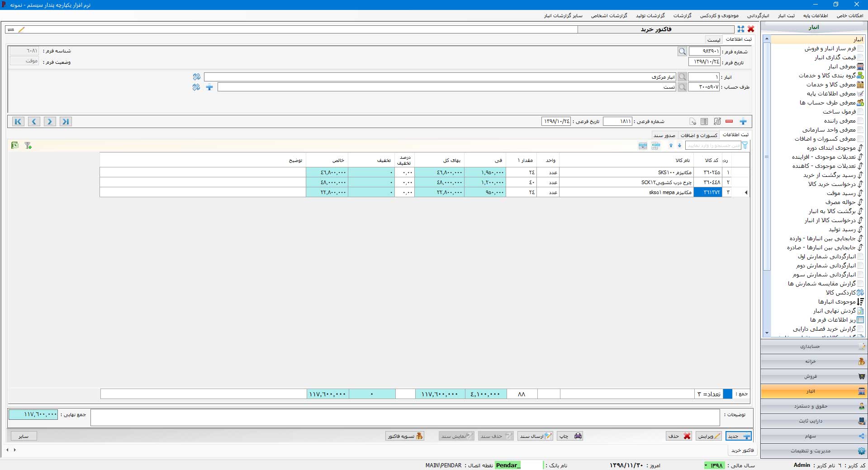Click the swirl icon at the warehouse name row

tap(196, 77)
